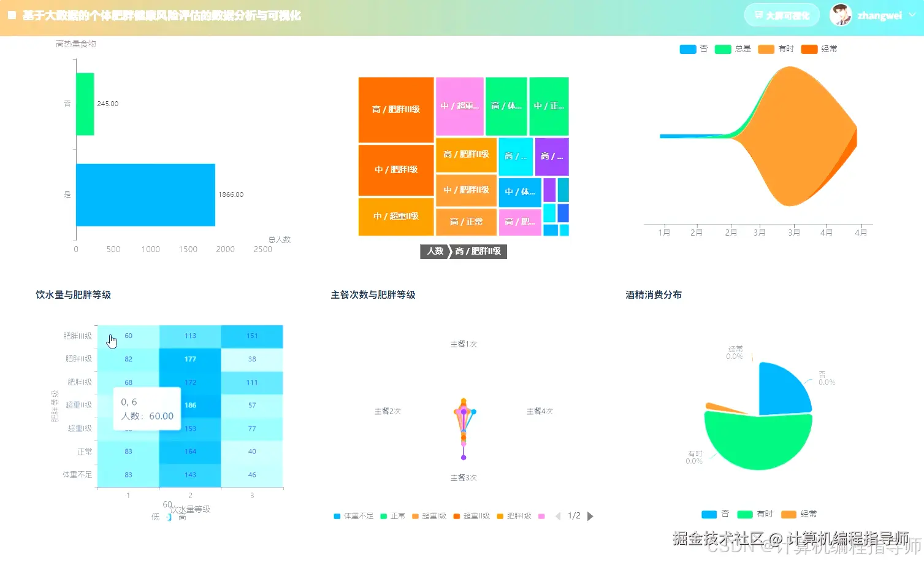Toggle 超重II级 in the radar chart legend
The height and width of the screenshot is (562, 924).
click(472, 517)
